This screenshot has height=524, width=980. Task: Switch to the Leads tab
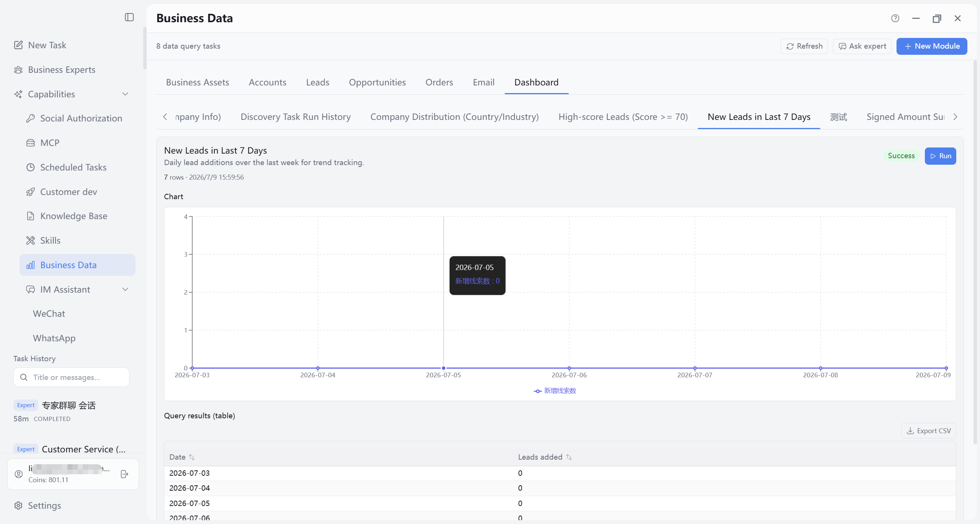[x=317, y=82]
